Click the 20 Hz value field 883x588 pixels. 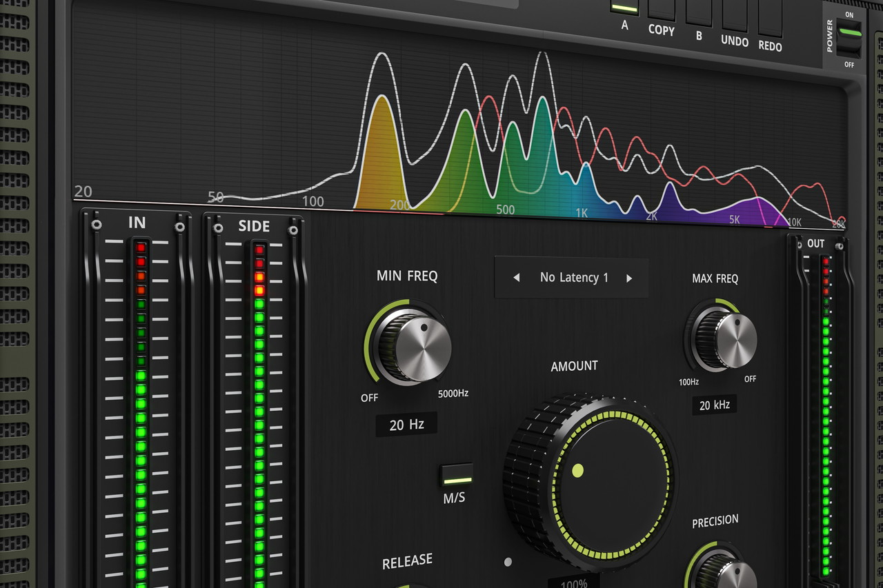tap(406, 425)
